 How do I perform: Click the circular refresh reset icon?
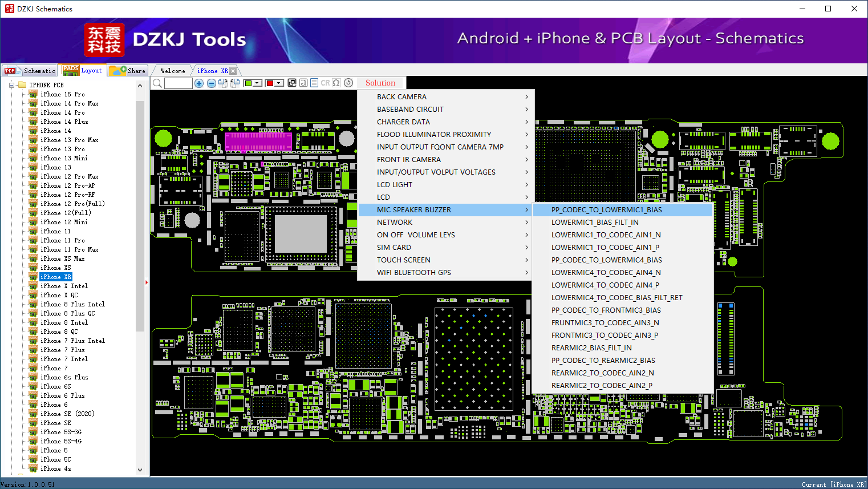(x=348, y=83)
